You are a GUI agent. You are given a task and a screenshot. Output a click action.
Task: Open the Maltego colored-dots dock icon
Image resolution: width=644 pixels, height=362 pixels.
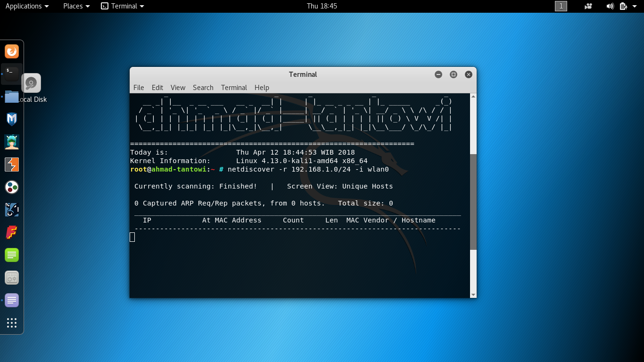pos(12,187)
